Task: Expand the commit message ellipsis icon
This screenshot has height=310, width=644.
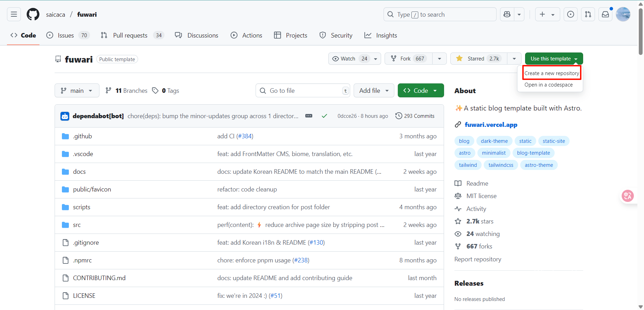Action: coord(309,116)
